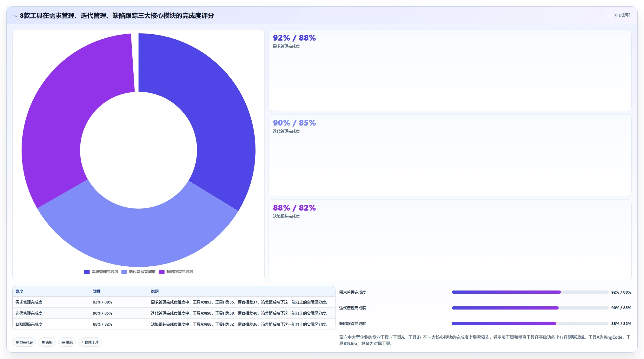
Task: Click the 88% / 82% table cell
Action: click(103, 324)
